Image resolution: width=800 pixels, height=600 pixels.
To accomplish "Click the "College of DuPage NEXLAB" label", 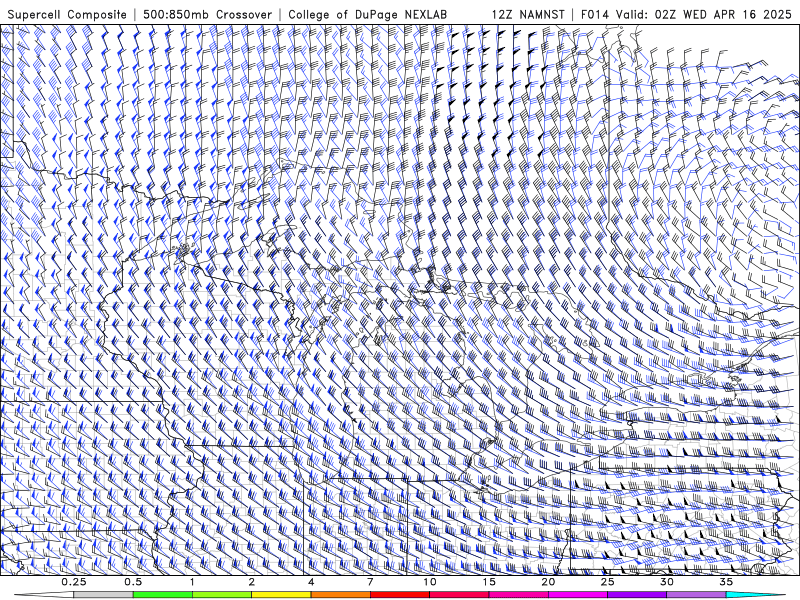I will pyautogui.click(x=368, y=14).
